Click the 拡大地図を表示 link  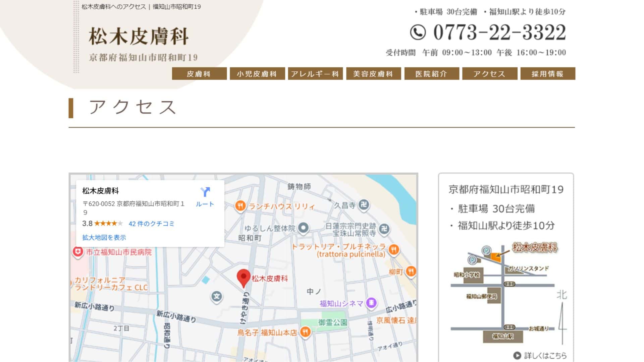104,237
